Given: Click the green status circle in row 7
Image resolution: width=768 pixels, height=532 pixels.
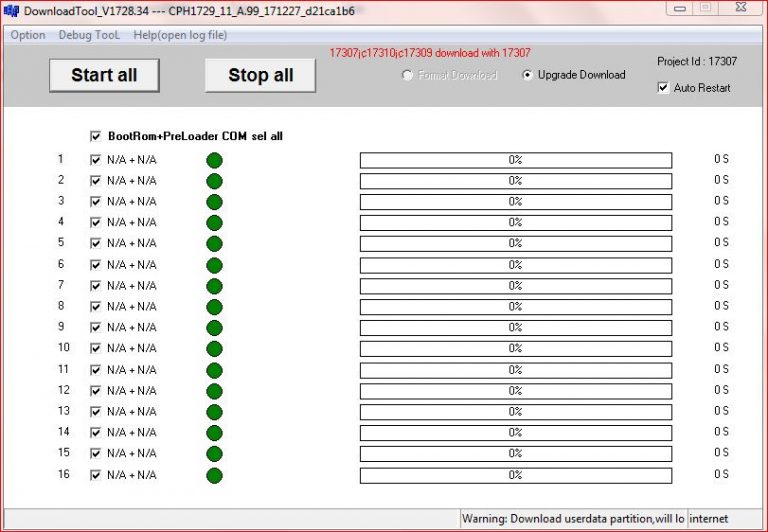Looking at the screenshot, I should tap(214, 286).
